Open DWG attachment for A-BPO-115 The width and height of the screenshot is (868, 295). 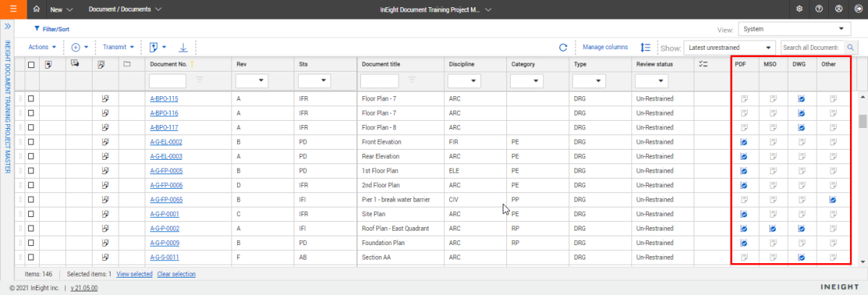point(801,98)
